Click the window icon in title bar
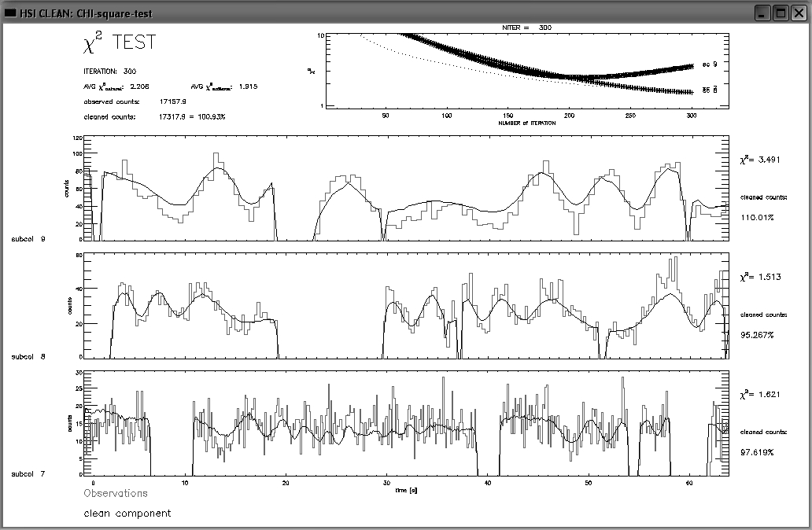This screenshot has height=530, width=812. (10, 13)
